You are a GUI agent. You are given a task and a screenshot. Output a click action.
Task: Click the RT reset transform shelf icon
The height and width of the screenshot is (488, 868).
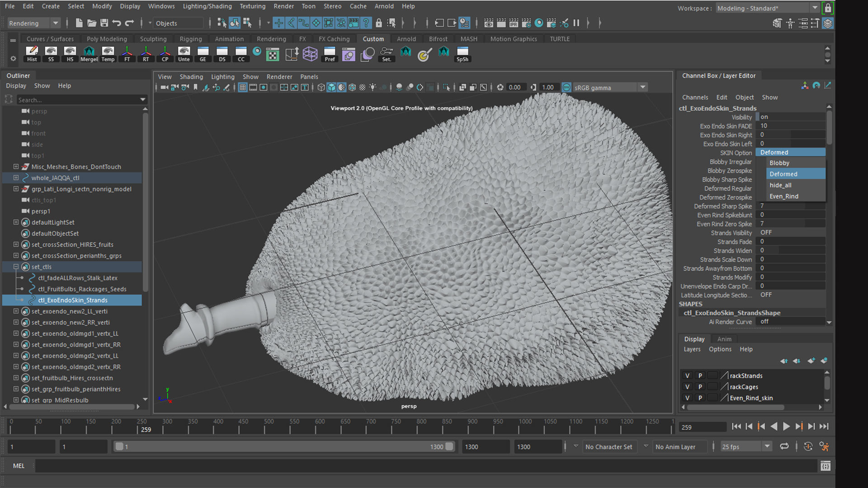(x=146, y=54)
